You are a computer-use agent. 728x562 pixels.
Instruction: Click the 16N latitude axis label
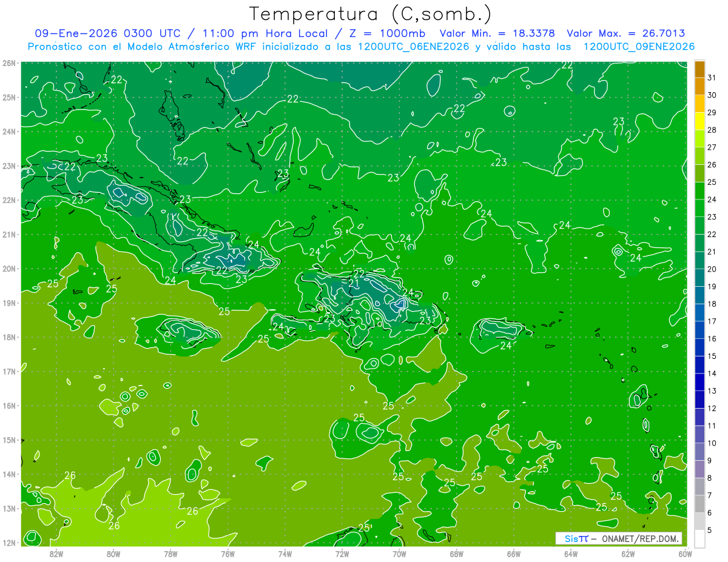pyautogui.click(x=8, y=406)
